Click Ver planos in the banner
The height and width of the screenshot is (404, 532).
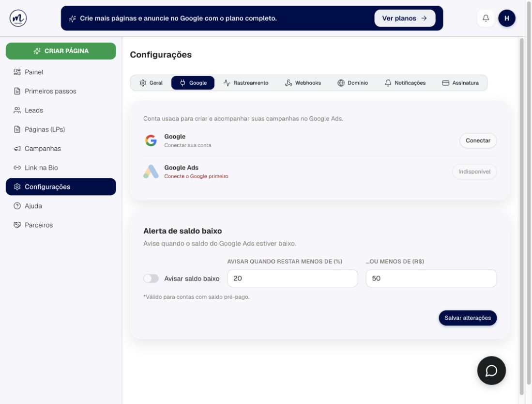pyautogui.click(x=405, y=18)
